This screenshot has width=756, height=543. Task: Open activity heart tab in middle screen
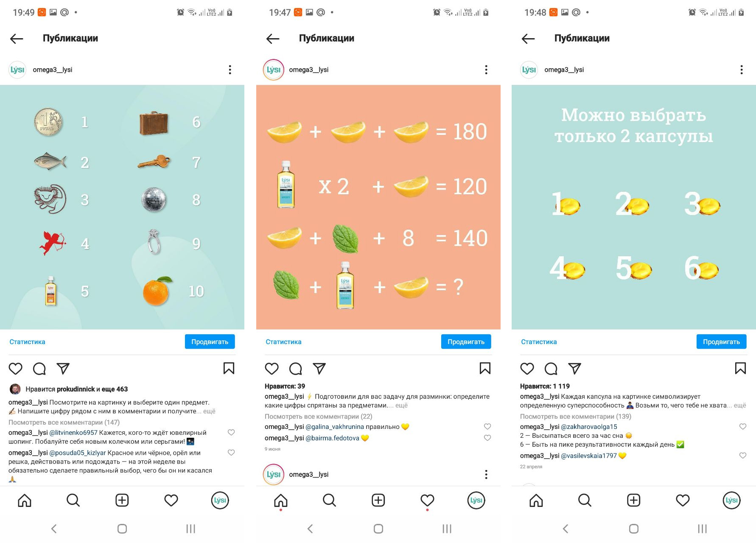tap(427, 501)
